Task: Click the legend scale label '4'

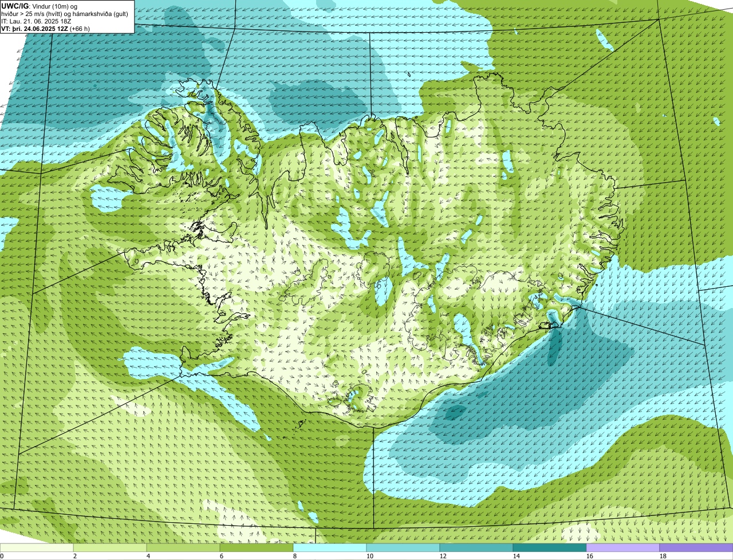Action: coord(149,556)
